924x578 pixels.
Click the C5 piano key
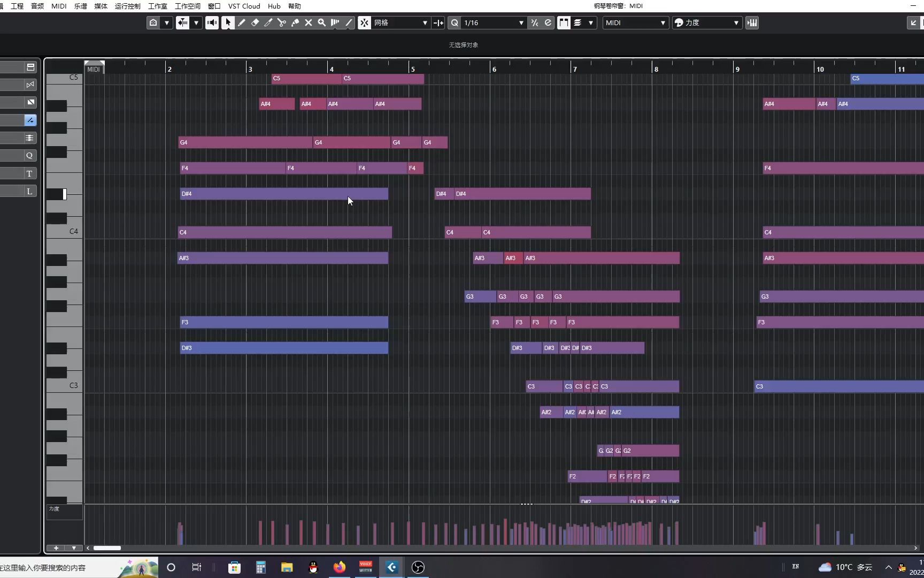tap(64, 78)
